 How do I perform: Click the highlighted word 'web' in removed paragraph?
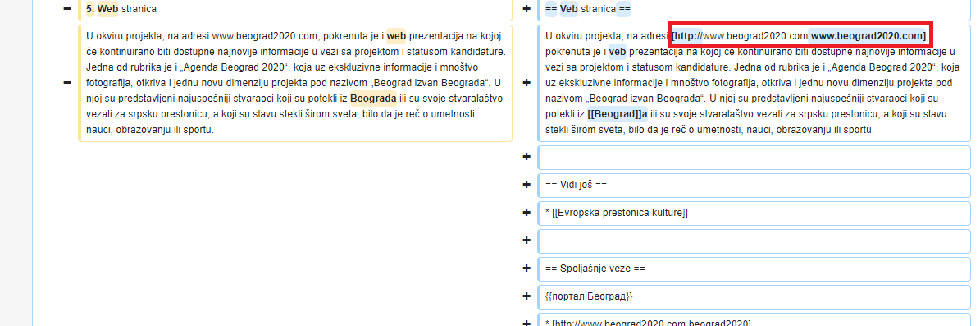click(396, 35)
